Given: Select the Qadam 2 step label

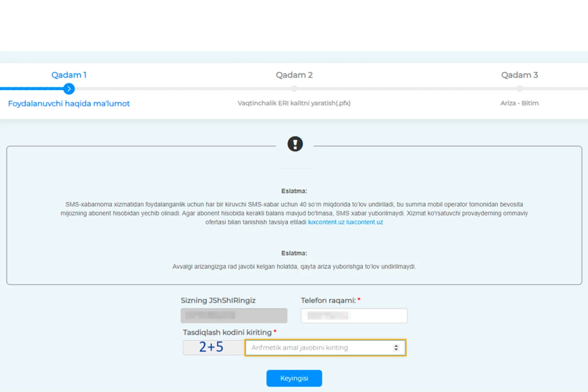Looking at the screenshot, I should coord(294,75).
